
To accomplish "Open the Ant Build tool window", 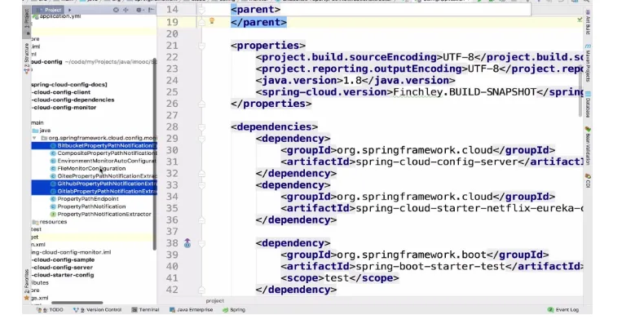I will click(x=588, y=22).
